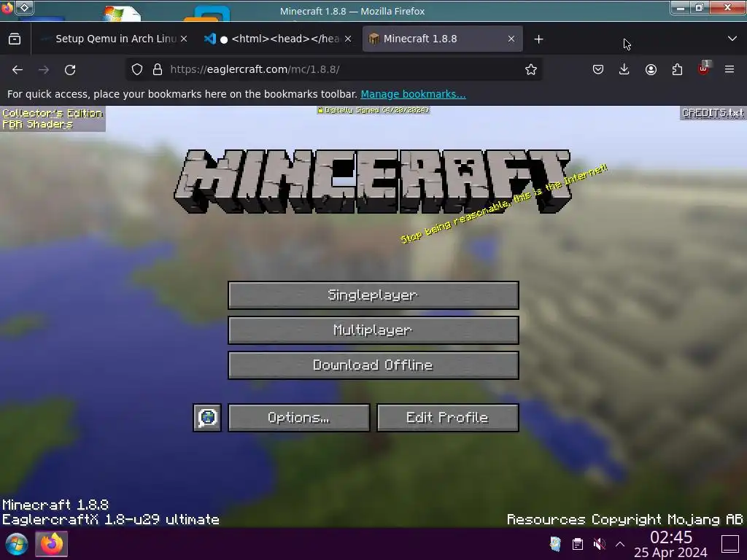Save page to Pocket
The width and height of the screenshot is (747, 560).
[x=598, y=69]
